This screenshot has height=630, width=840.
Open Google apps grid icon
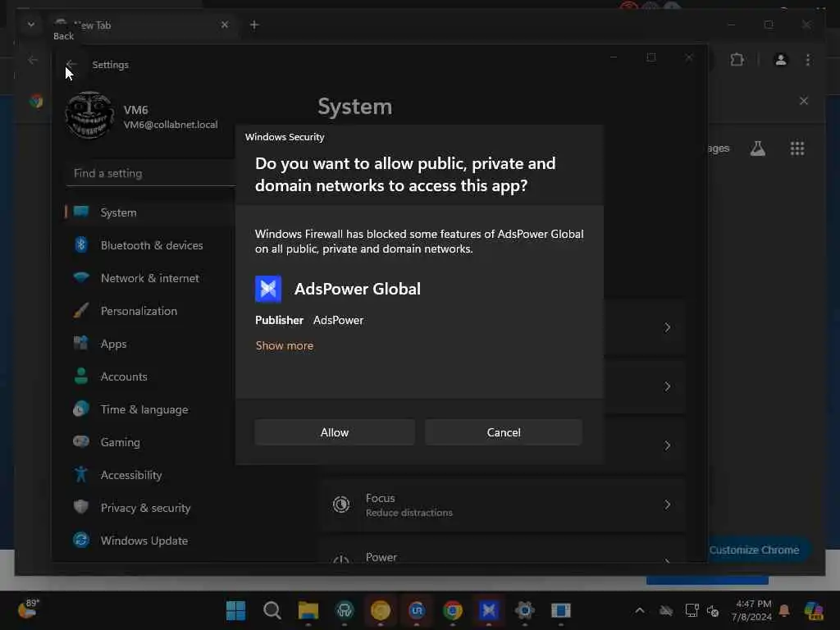[x=797, y=148]
